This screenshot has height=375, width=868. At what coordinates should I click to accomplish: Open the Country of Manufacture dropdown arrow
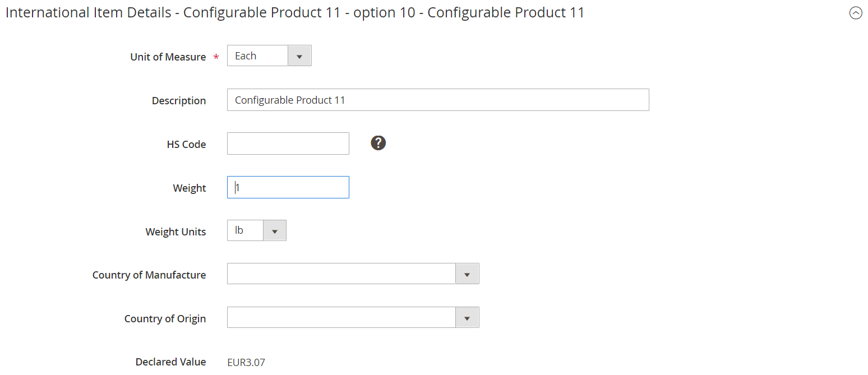pyautogui.click(x=467, y=274)
